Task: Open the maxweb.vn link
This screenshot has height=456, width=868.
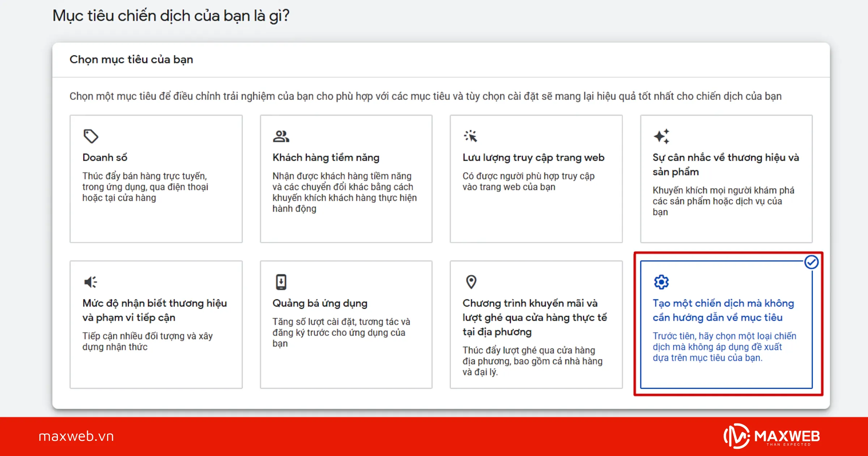Action: pos(77,436)
